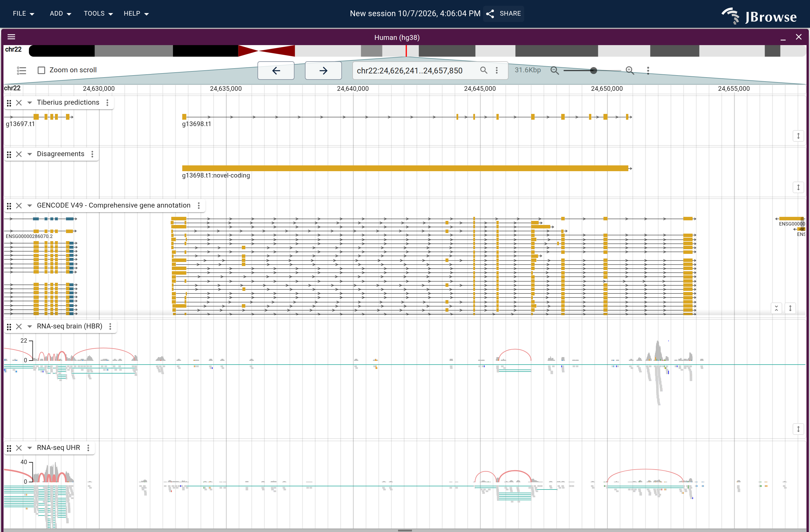Close the RNA-seq brain (HBR) track
810x532 pixels.
(x=19, y=326)
